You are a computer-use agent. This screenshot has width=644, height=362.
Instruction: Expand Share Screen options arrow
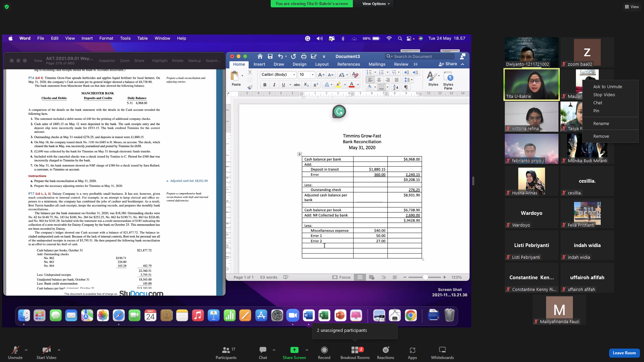click(307, 350)
